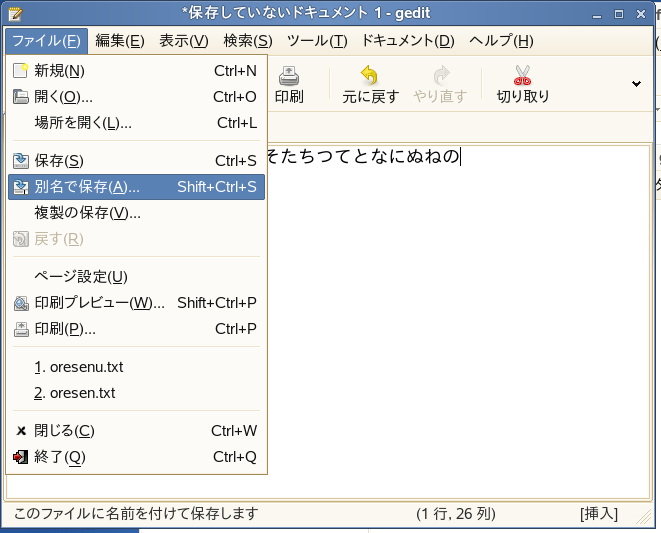Select 新規(N) to create new document
661x533 pixels.
click(136, 71)
